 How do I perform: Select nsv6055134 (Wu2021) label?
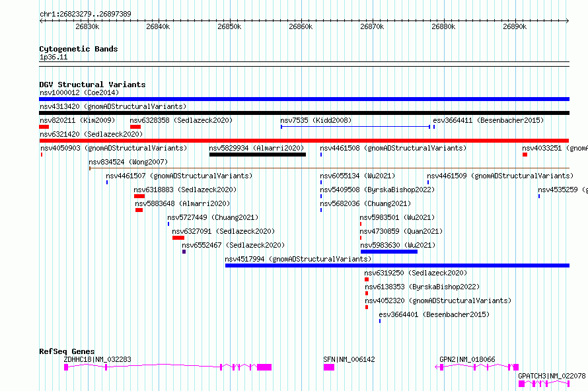(x=357, y=176)
